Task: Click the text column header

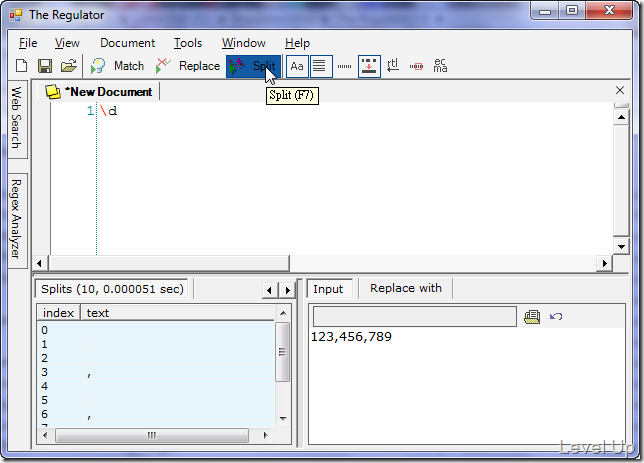Action: pos(177,313)
